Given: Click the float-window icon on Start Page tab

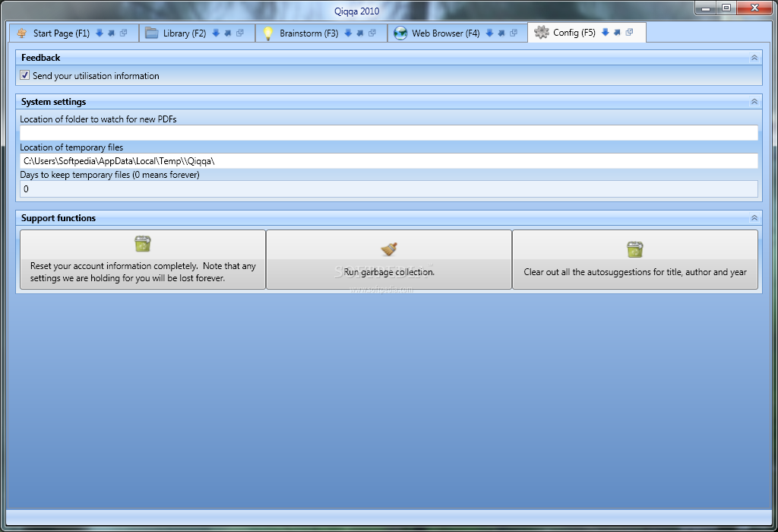Looking at the screenshot, I should coord(124,33).
